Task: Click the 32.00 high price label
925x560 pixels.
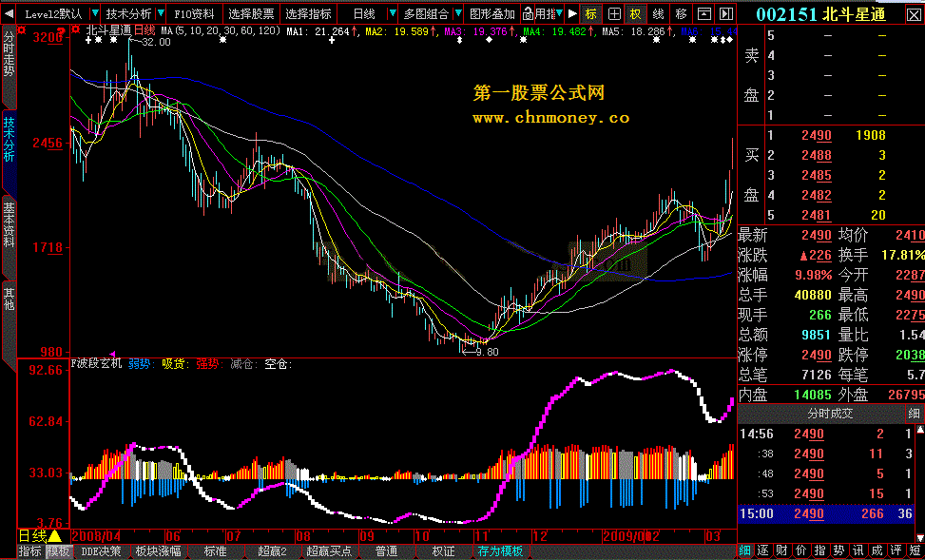Action: pyautogui.click(x=156, y=42)
